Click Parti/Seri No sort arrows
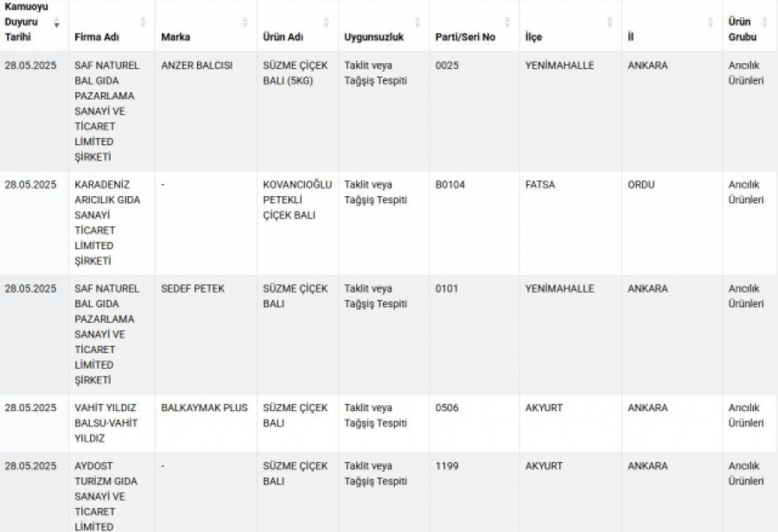The image size is (778, 532). click(x=507, y=22)
